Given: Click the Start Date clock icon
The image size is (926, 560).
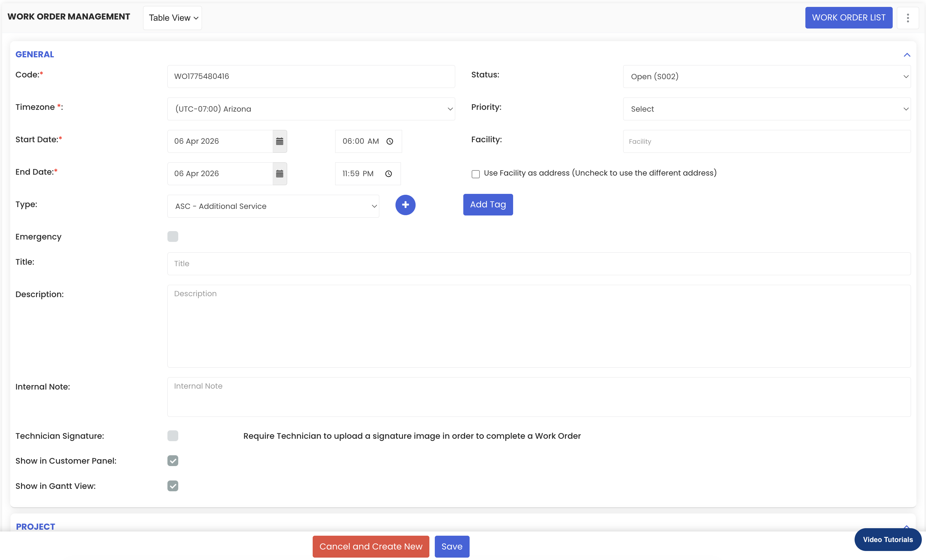Looking at the screenshot, I should coord(390,141).
